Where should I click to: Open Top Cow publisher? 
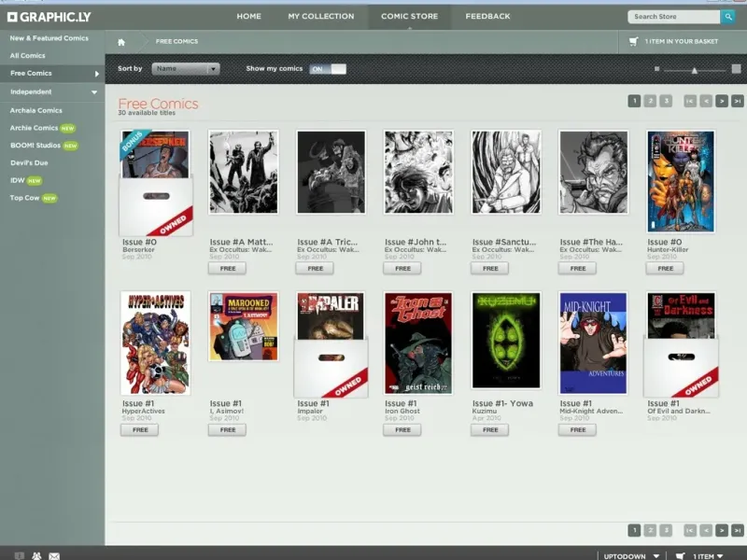(x=25, y=198)
